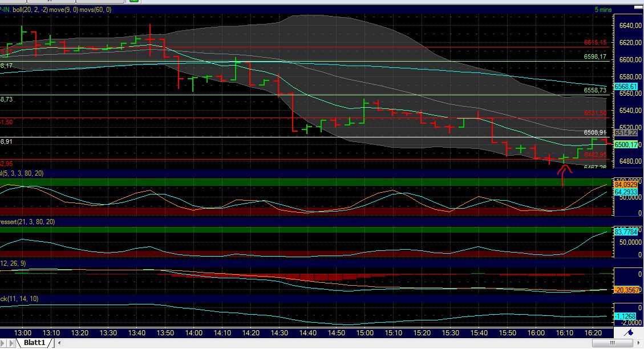The image size is (644, 349).
Task: Select the orange -20.3567 MACD value label
Action: pos(626,289)
